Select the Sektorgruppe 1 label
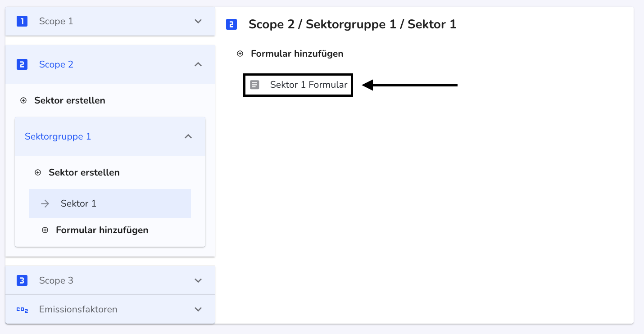The height and width of the screenshot is (334, 644). (58, 136)
